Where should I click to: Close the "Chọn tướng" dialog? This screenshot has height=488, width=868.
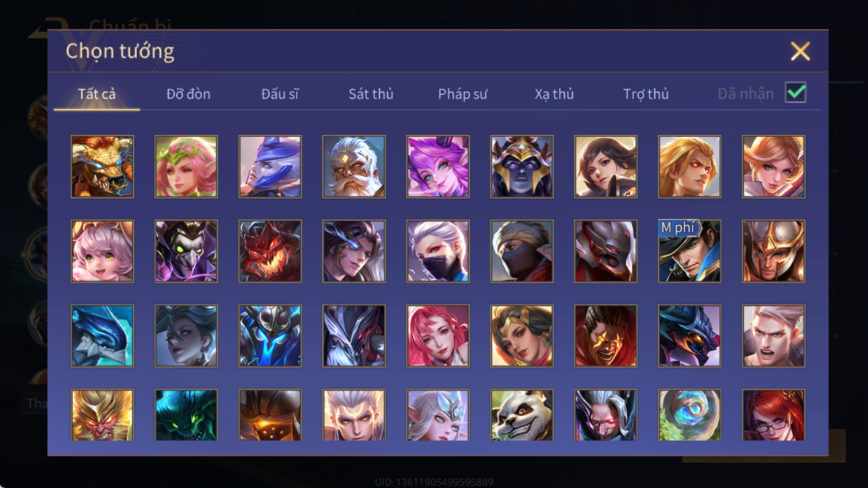tap(800, 51)
